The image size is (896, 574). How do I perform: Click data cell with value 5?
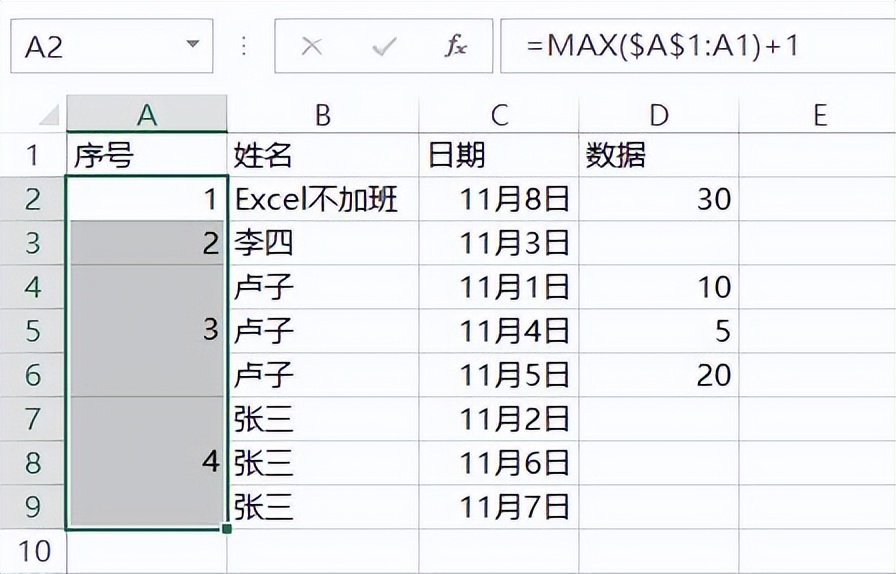click(x=659, y=331)
